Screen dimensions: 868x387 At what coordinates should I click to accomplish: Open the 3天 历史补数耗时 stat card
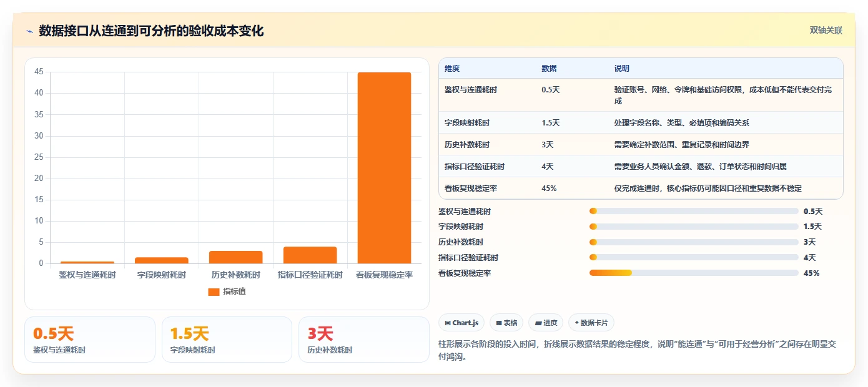(364, 340)
